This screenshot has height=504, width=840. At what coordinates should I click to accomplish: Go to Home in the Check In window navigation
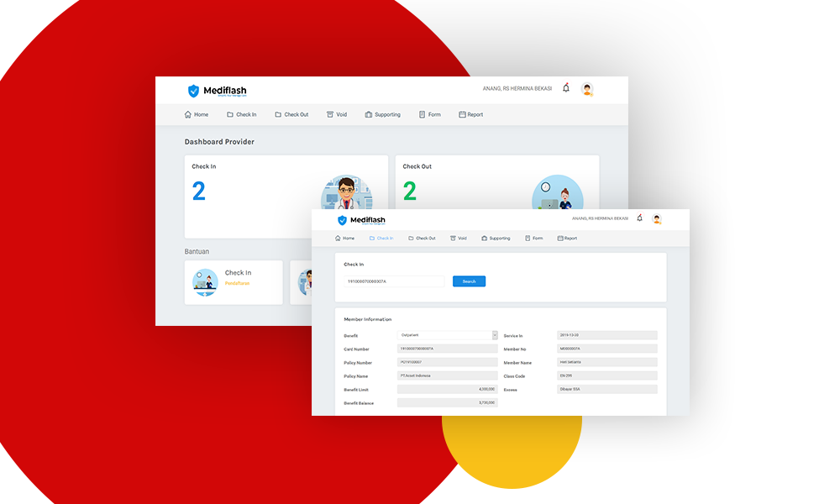pos(344,239)
